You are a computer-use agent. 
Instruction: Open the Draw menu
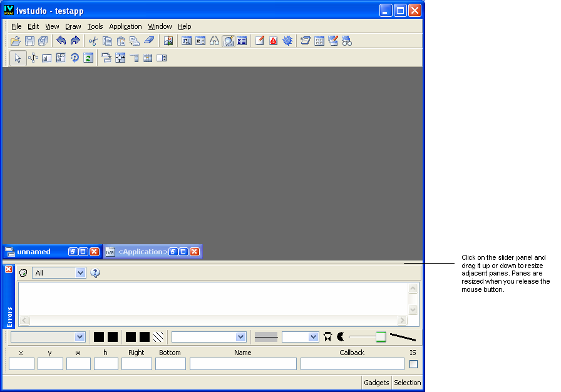(73, 26)
